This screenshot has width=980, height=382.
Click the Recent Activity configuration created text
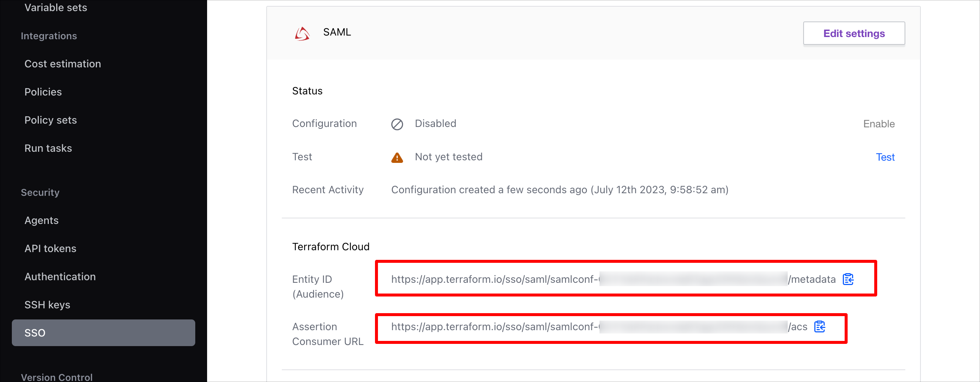(x=560, y=190)
